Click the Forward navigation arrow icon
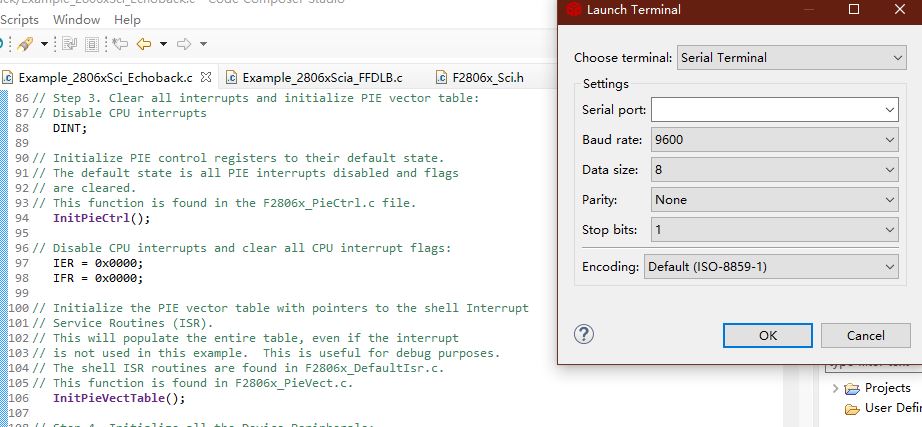Viewport: 922px width, 427px height. coord(184,44)
